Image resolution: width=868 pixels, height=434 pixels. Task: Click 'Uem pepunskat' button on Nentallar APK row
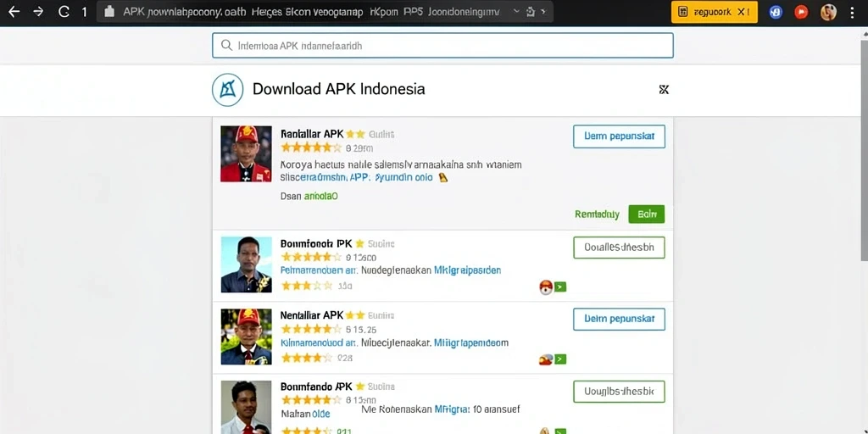point(619,319)
